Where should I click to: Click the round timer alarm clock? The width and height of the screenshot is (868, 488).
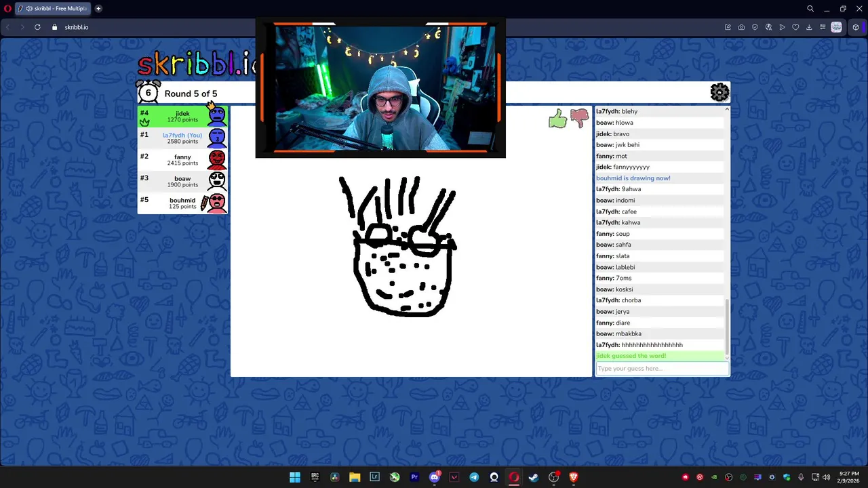148,92
